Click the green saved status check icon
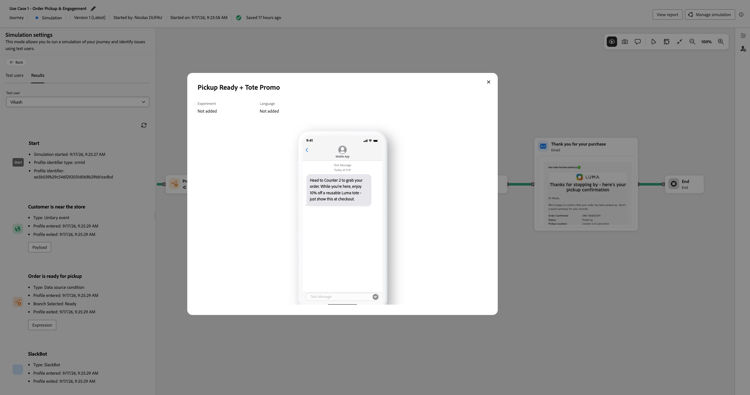The width and height of the screenshot is (750, 395). 239,18
